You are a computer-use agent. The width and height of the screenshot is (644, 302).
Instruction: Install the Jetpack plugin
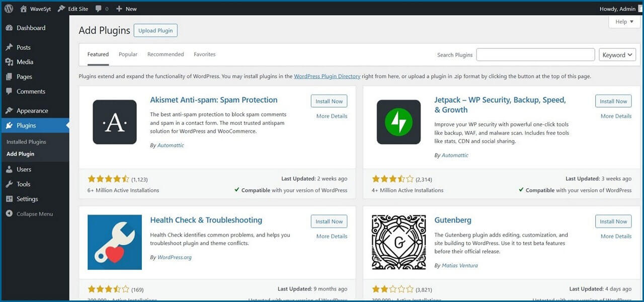click(x=613, y=101)
